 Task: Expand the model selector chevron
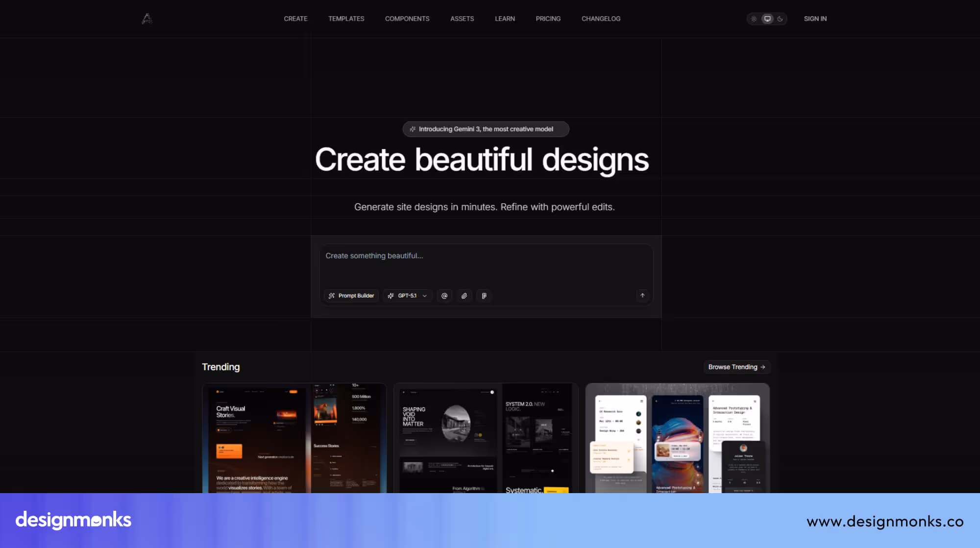[424, 296]
